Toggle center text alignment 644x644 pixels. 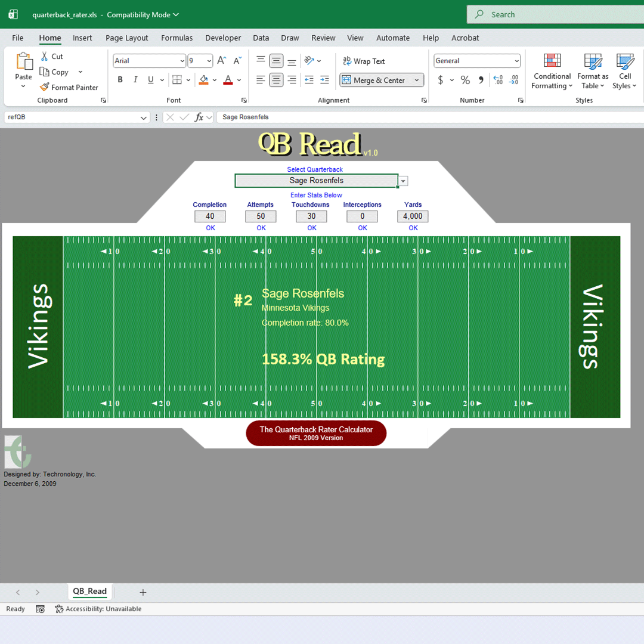(275, 79)
